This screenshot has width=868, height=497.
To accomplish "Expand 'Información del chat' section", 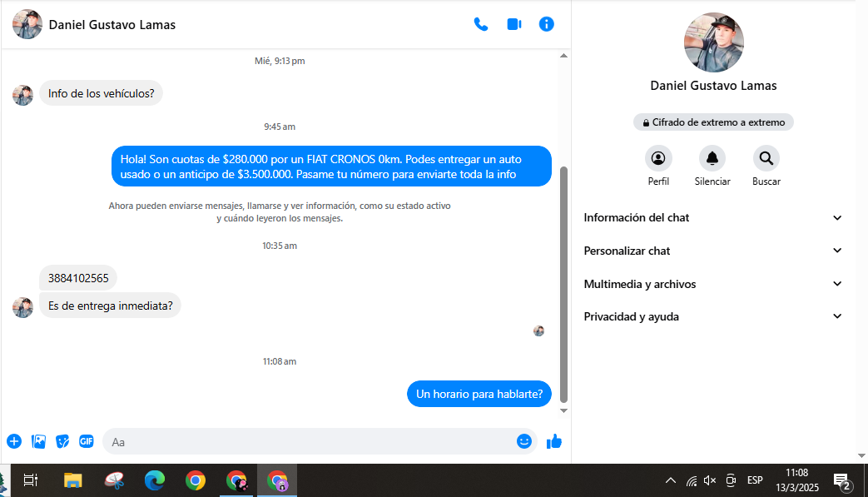I will point(713,217).
